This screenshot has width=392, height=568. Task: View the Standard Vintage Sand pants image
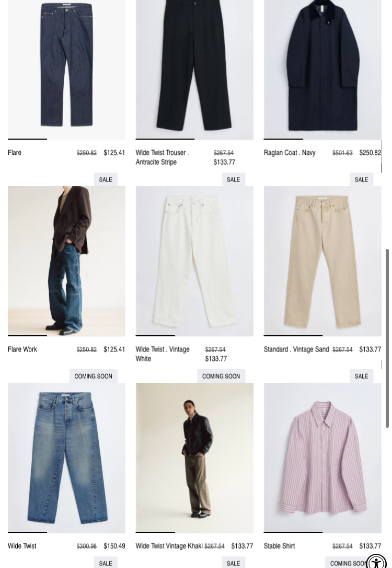click(x=322, y=261)
